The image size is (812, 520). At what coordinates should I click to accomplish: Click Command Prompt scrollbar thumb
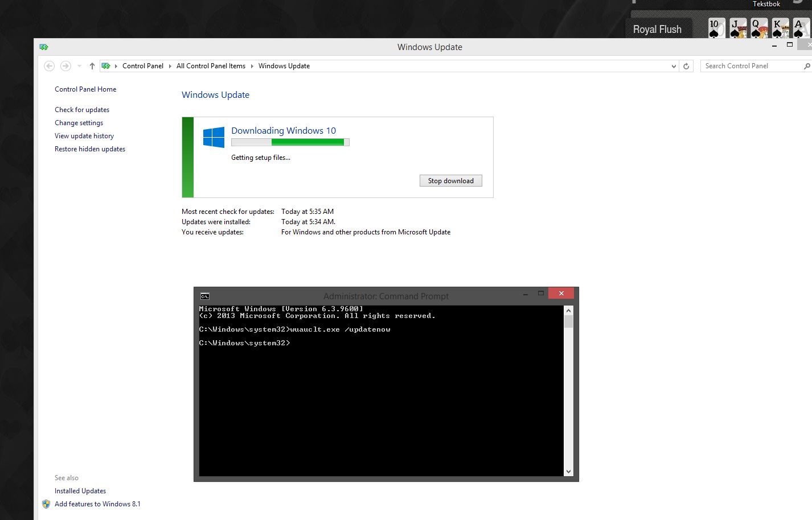[568, 321]
